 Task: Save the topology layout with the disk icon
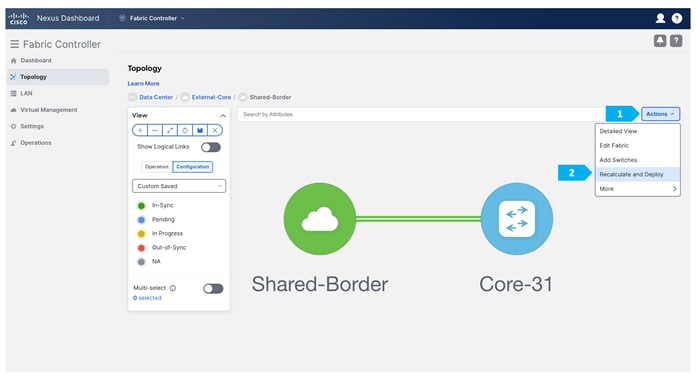tap(200, 130)
